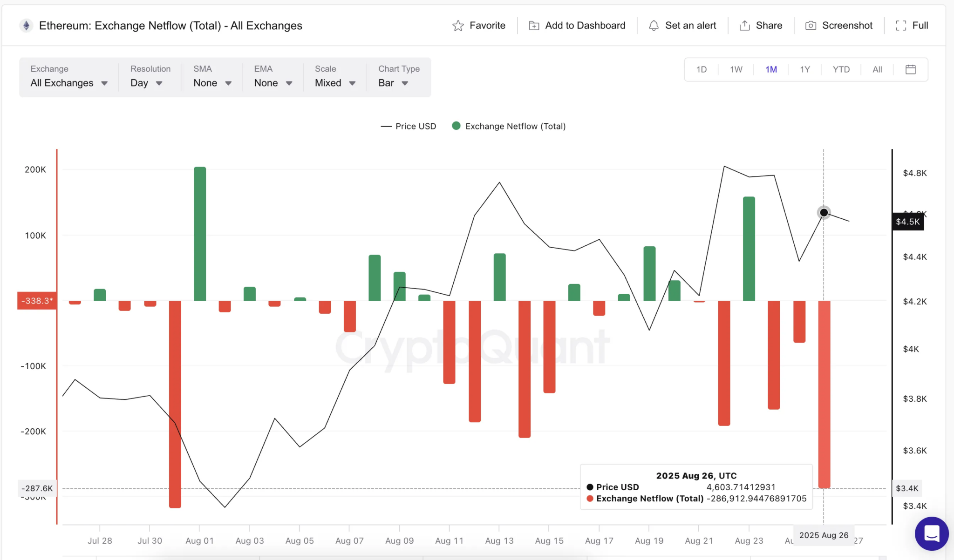This screenshot has width=954, height=560.
Task: Select the All time range
Action: coord(877,69)
